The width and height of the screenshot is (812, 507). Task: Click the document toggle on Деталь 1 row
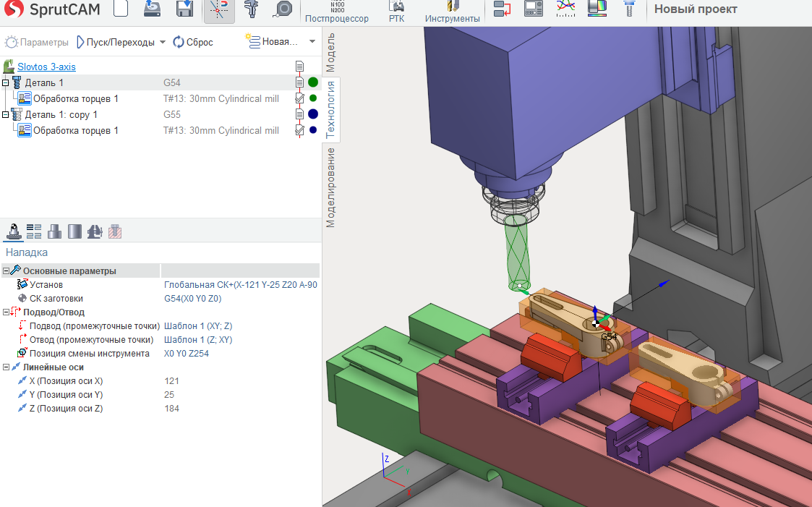coord(299,82)
